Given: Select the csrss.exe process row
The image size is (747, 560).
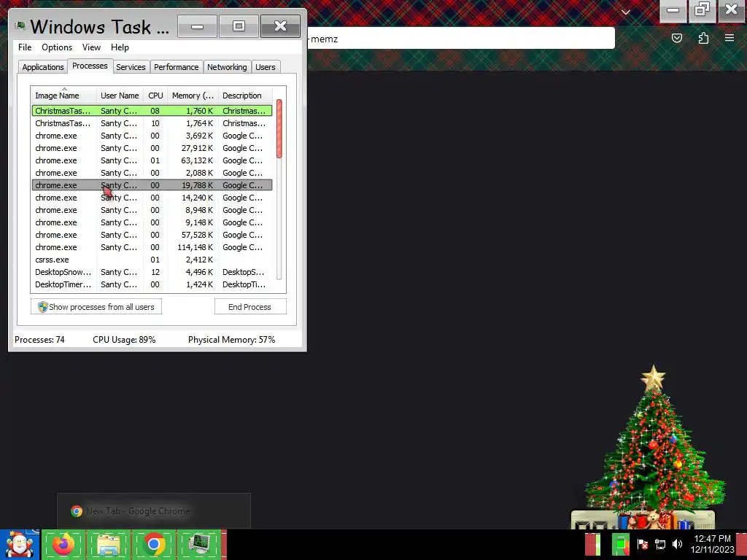Looking at the screenshot, I should [x=152, y=260].
